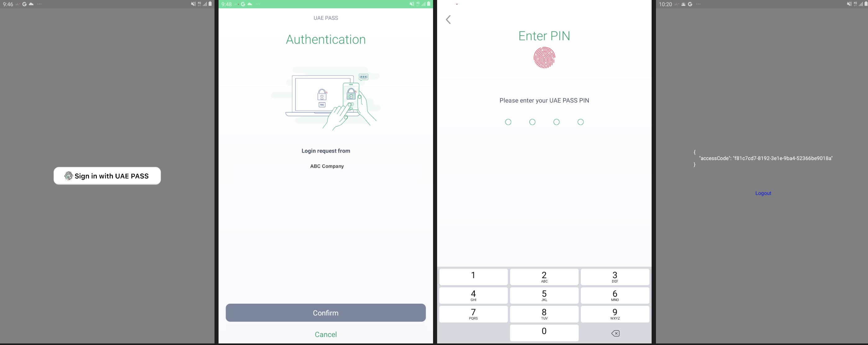Click the network signal strength icon
The height and width of the screenshot is (345, 868).
[x=204, y=4]
